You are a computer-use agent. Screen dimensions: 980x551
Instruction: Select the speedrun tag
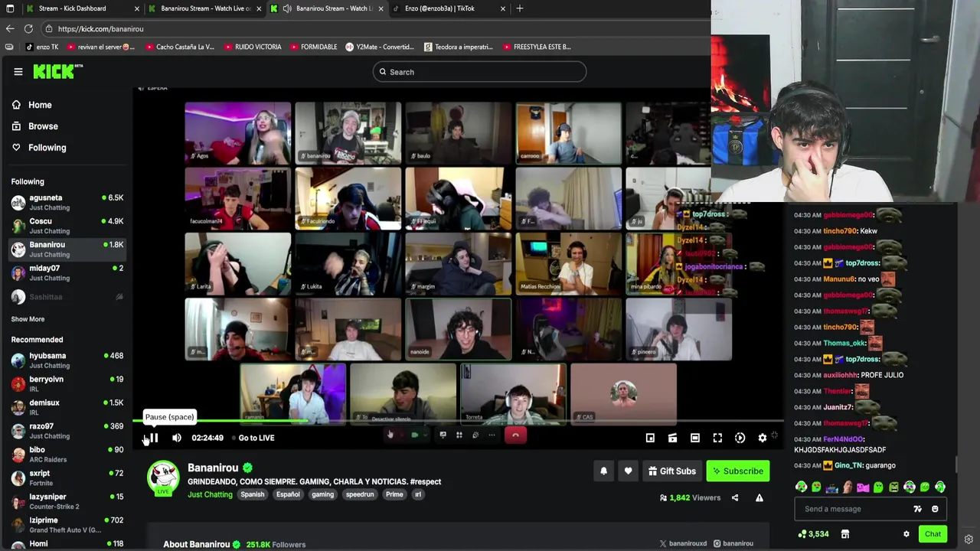point(359,494)
